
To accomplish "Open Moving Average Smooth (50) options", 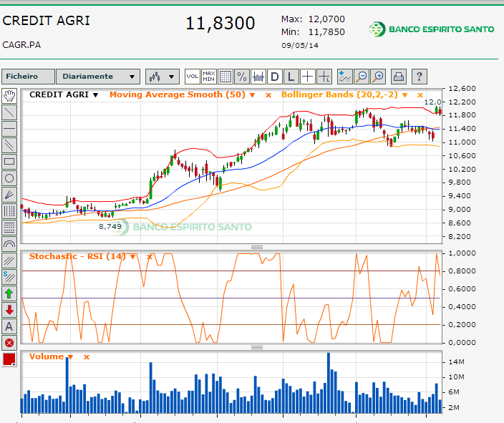I will coord(252,95).
